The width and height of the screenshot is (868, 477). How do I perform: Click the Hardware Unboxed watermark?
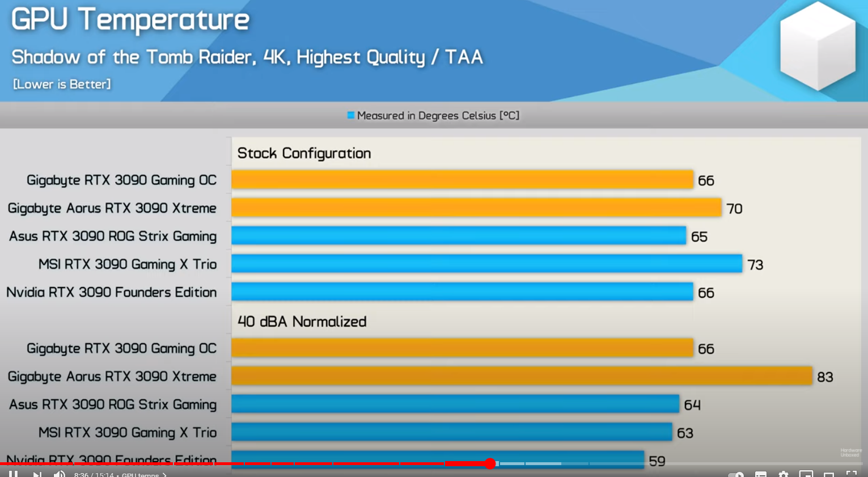pos(850,453)
